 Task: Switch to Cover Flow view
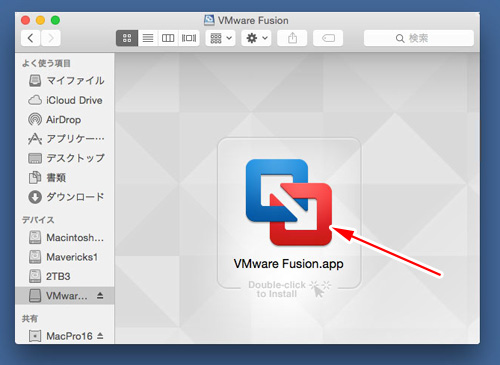coord(189,38)
